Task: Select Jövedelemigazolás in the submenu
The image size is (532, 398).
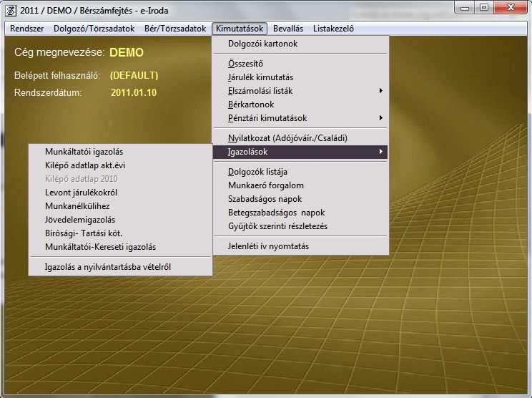Action: [x=80, y=220]
